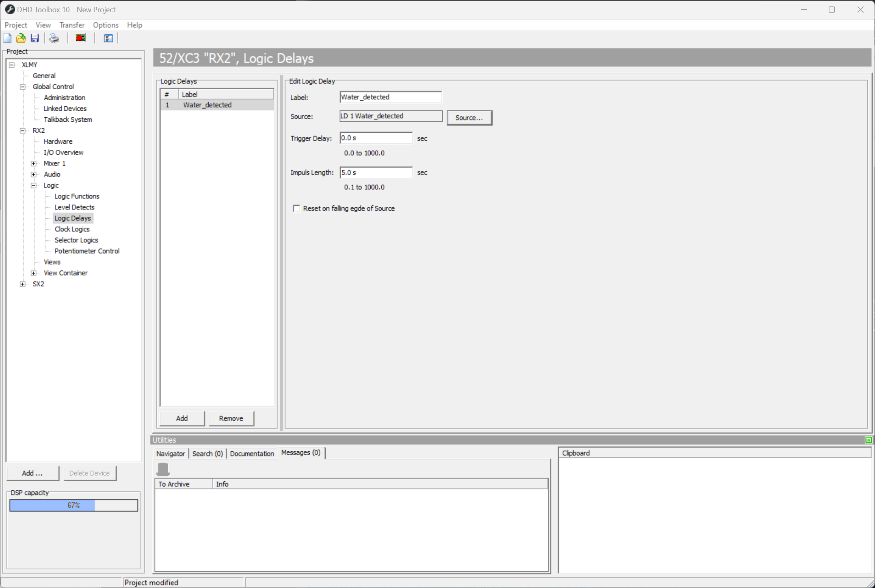Collapse the Logic tree branch

tap(34, 185)
